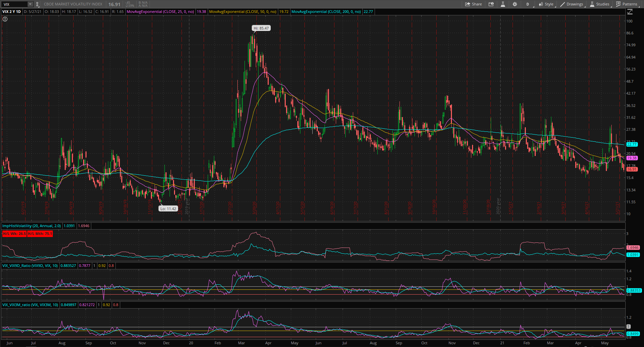Click the price axis scale icon
The image size is (644, 347).
tap(630, 12)
